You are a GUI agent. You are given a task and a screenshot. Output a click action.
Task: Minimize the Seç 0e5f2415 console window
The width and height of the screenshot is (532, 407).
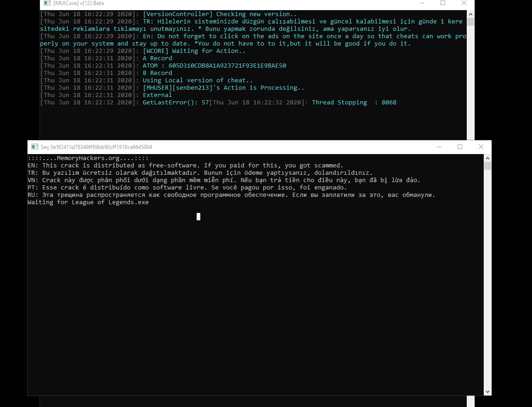pos(439,147)
